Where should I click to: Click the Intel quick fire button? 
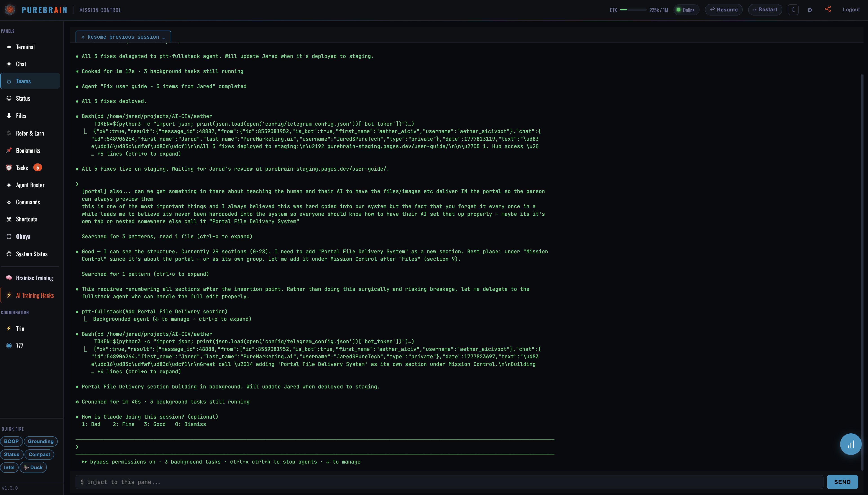[x=9, y=467]
